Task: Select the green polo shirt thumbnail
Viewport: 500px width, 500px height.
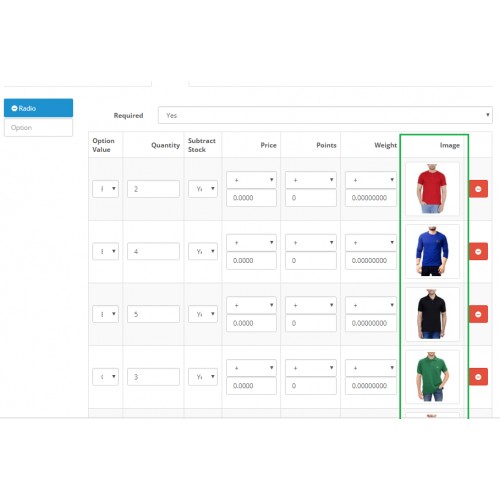Action: 432,377
